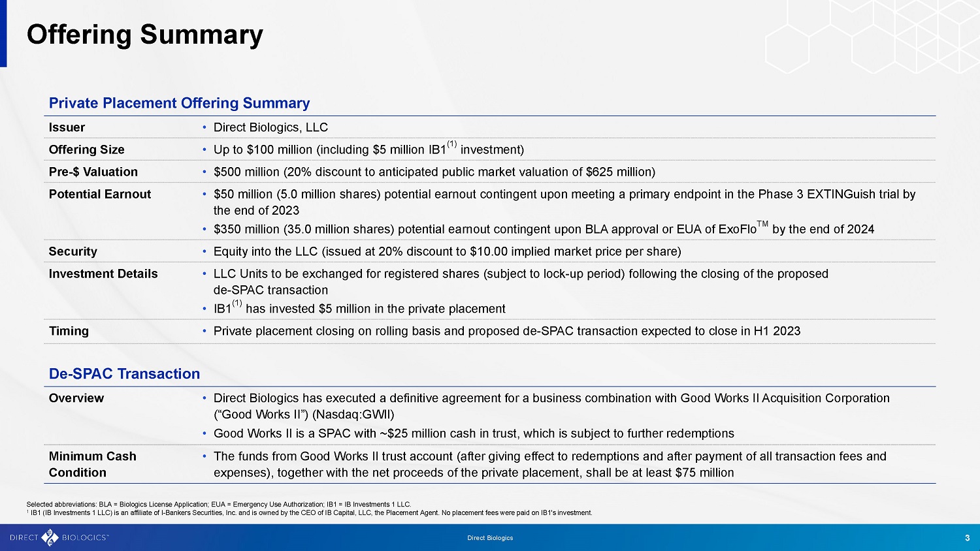980x551 pixels.
Task: Select the "Investment Details" row label
Action: pyautogui.click(x=103, y=274)
